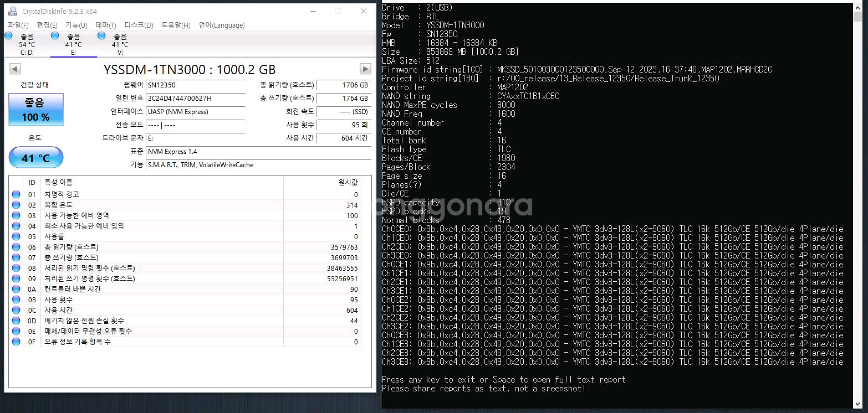Click the blue dot next to 복합 온도
Screen dimensions: 868x413
pyautogui.click(x=17, y=204)
